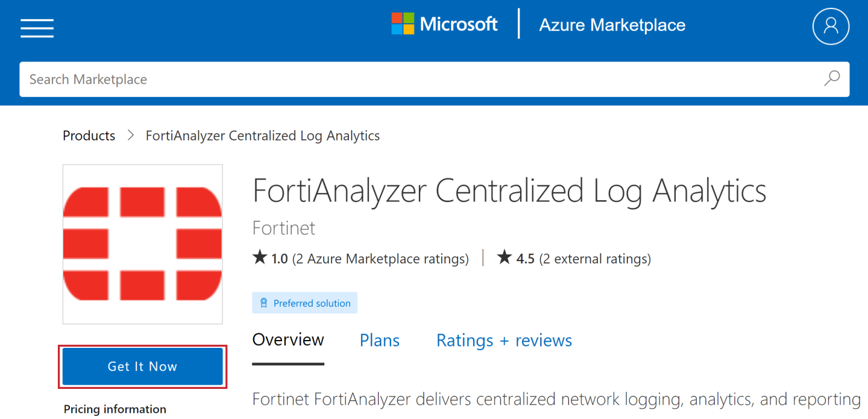Click the Preferred solution badge
Viewport: 868px width, 419px height.
[x=304, y=303]
